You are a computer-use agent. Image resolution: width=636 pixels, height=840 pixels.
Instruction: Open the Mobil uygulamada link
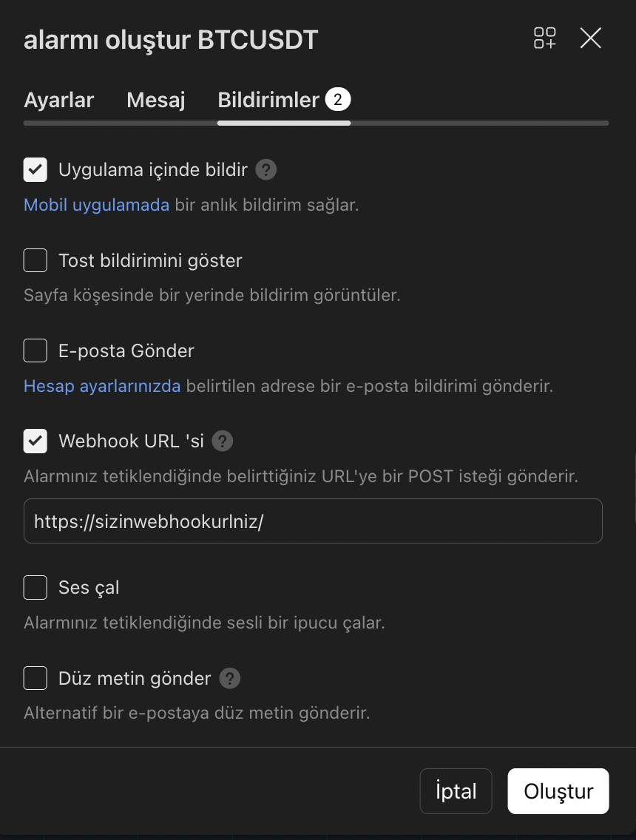[97, 205]
